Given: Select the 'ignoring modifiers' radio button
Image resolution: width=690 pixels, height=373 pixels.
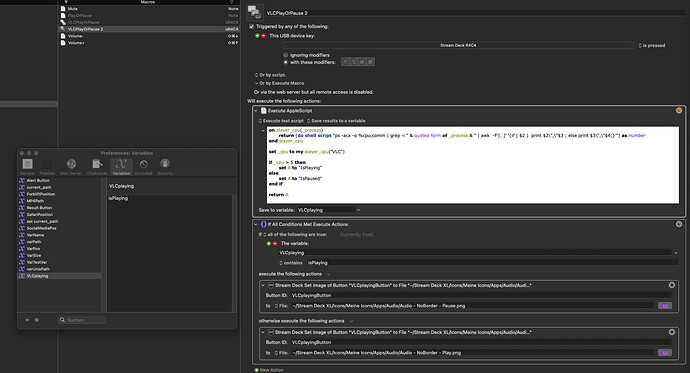Looking at the screenshot, I should coord(286,55).
